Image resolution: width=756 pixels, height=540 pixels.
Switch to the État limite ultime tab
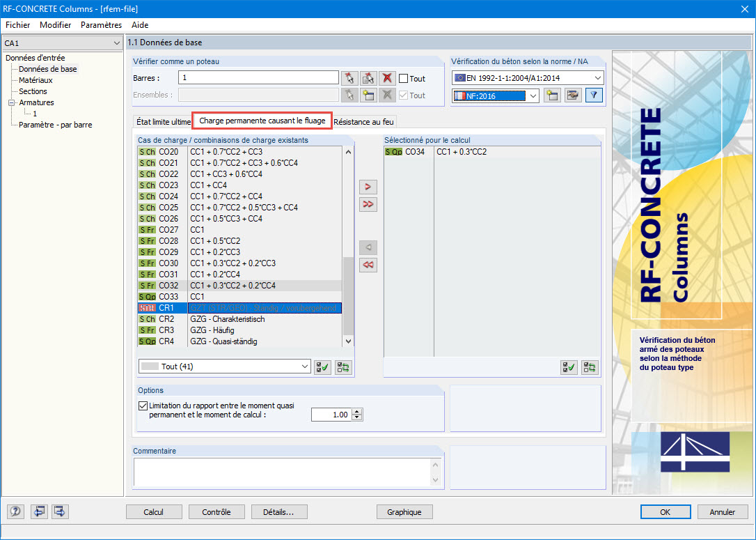pyautogui.click(x=164, y=122)
